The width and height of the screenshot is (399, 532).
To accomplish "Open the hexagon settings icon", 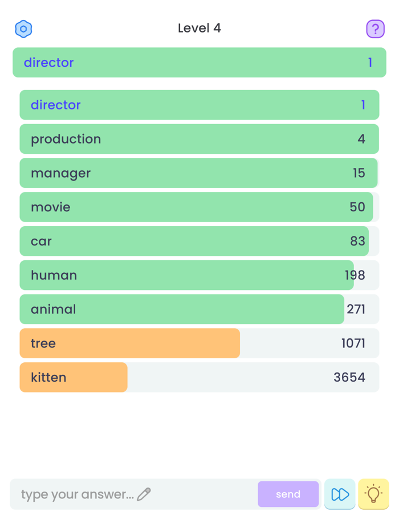I will tap(23, 29).
